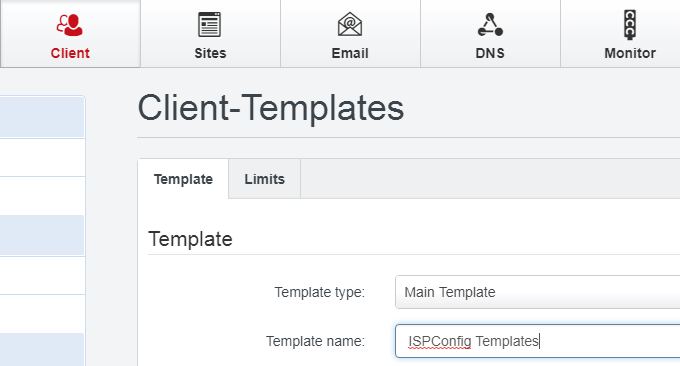Open the Client module icon

point(69,25)
